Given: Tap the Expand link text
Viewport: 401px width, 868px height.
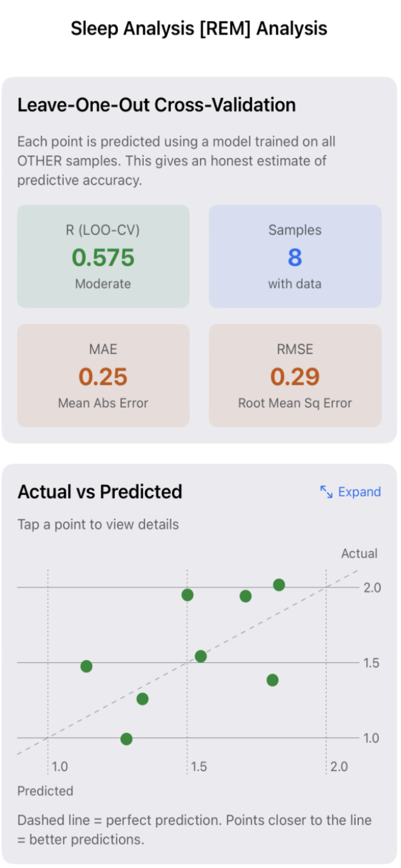Looking at the screenshot, I should (359, 492).
